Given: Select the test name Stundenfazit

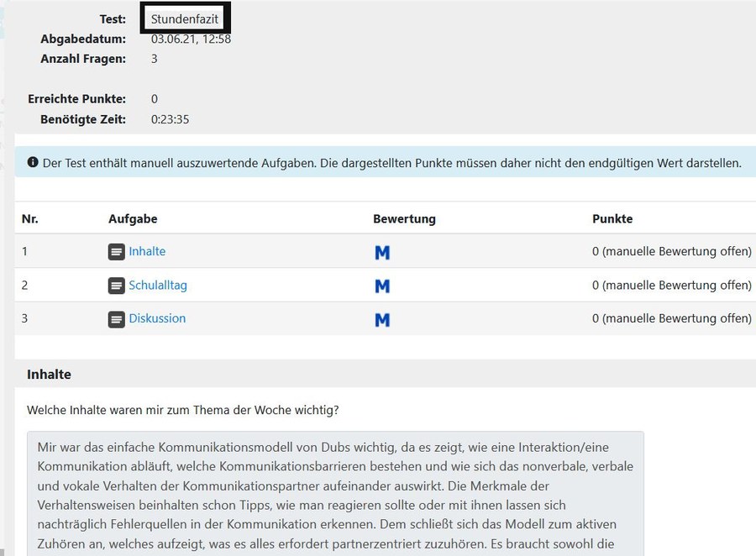Looking at the screenshot, I should [185, 18].
